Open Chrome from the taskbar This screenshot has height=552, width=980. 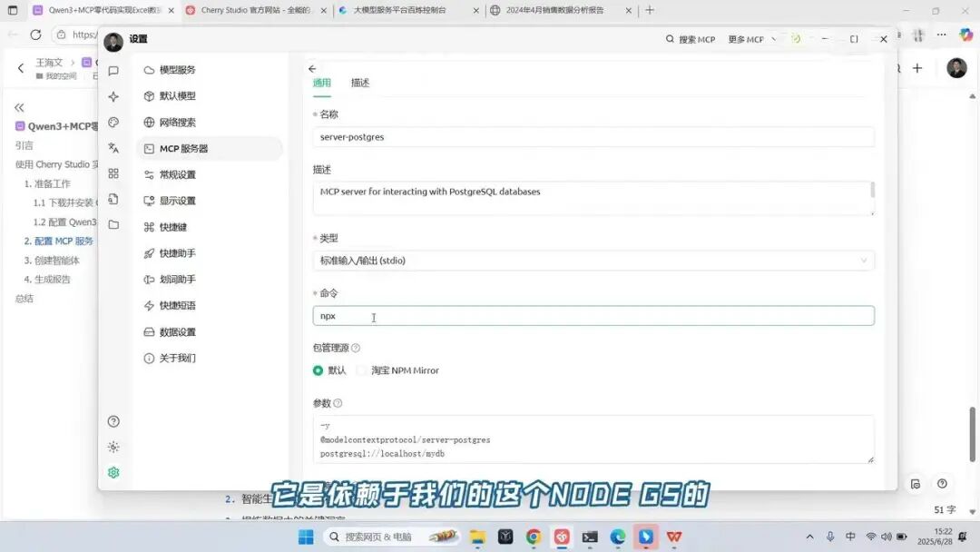pos(534,537)
